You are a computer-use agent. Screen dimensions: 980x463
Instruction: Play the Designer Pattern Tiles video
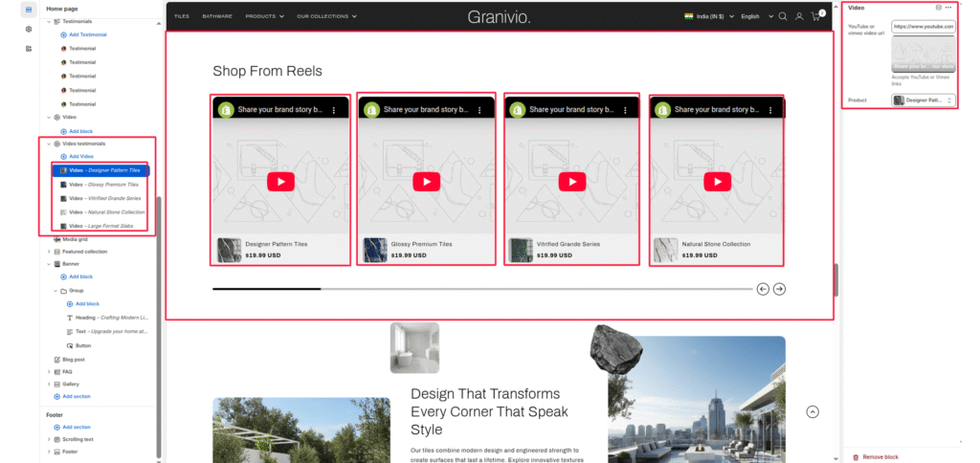[x=280, y=182]
